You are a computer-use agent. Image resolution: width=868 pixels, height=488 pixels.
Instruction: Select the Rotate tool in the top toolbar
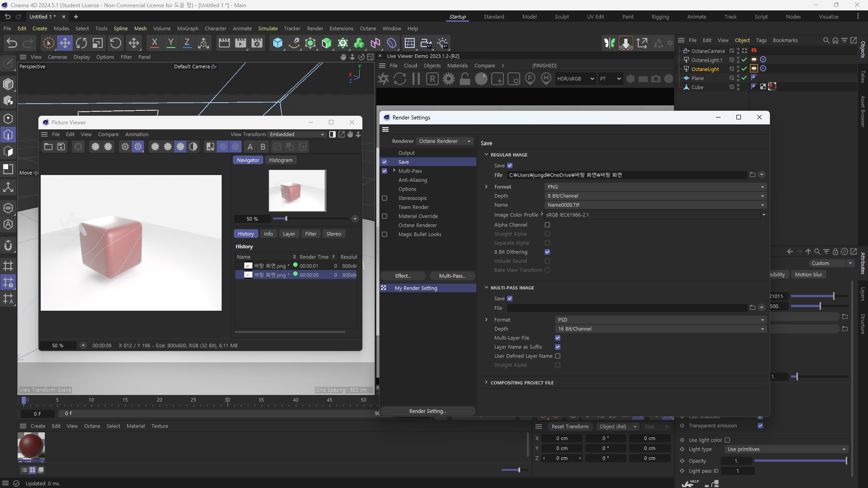pyautogui.click(x=81, y=43)
